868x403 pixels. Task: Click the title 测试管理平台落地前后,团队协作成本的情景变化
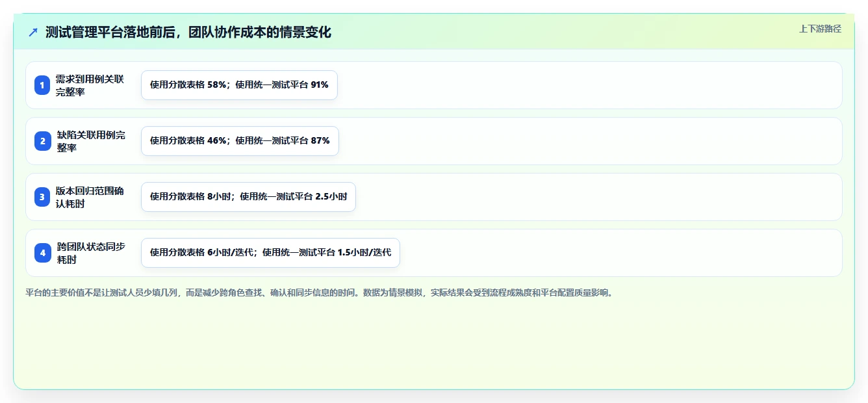[x=188, y=32]
